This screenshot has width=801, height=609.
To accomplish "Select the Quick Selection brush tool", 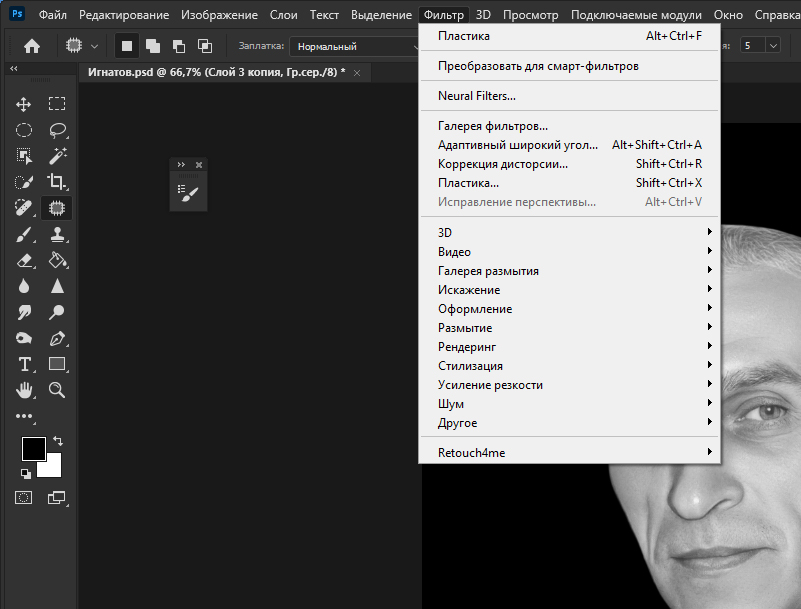I will pyautogui.click(x=23, y=182).
